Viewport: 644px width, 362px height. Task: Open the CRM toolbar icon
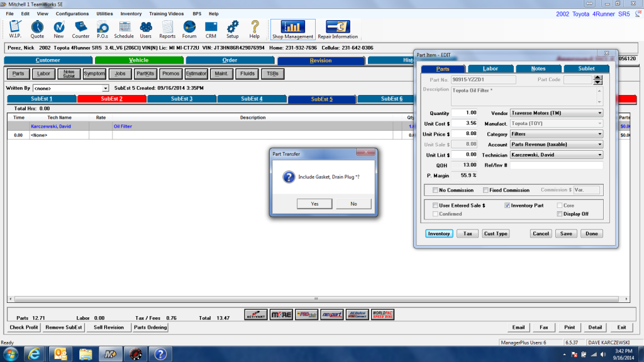[x=211, y=29]
